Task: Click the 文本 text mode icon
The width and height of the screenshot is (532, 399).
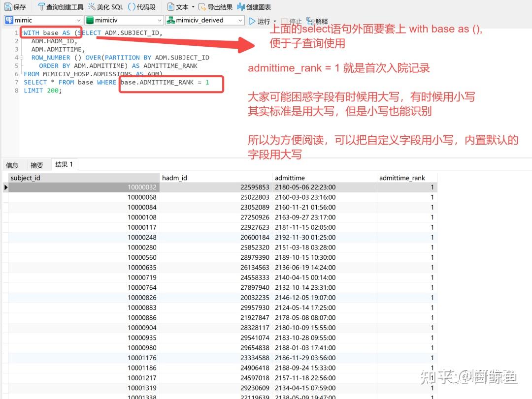Action: pyautogui.click(x=178, y=6)
